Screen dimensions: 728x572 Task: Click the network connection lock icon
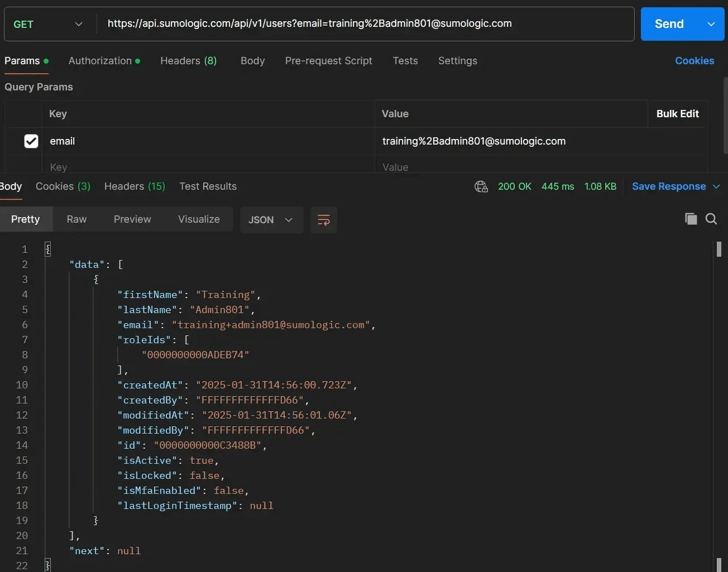tap(481, 186)
